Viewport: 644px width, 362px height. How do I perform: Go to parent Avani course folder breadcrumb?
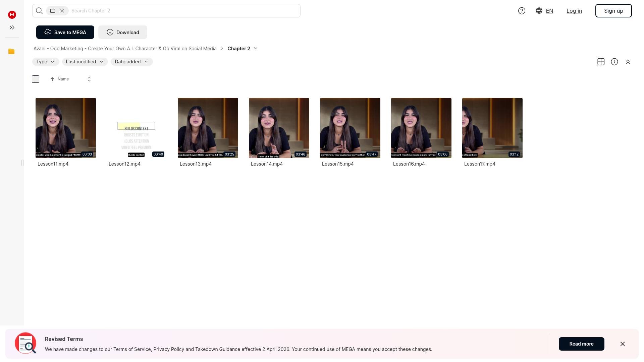coord(125,49)
